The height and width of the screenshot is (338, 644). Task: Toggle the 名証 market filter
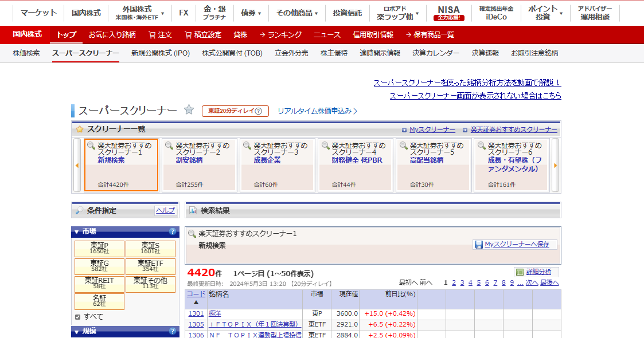pyautogui.click(x=99, y=301)
